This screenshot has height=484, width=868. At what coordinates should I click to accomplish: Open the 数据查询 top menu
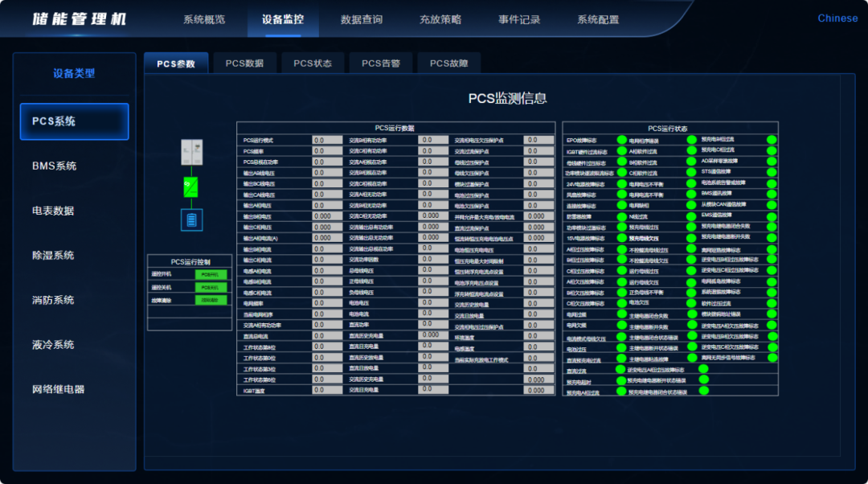[x=362, y=19]
